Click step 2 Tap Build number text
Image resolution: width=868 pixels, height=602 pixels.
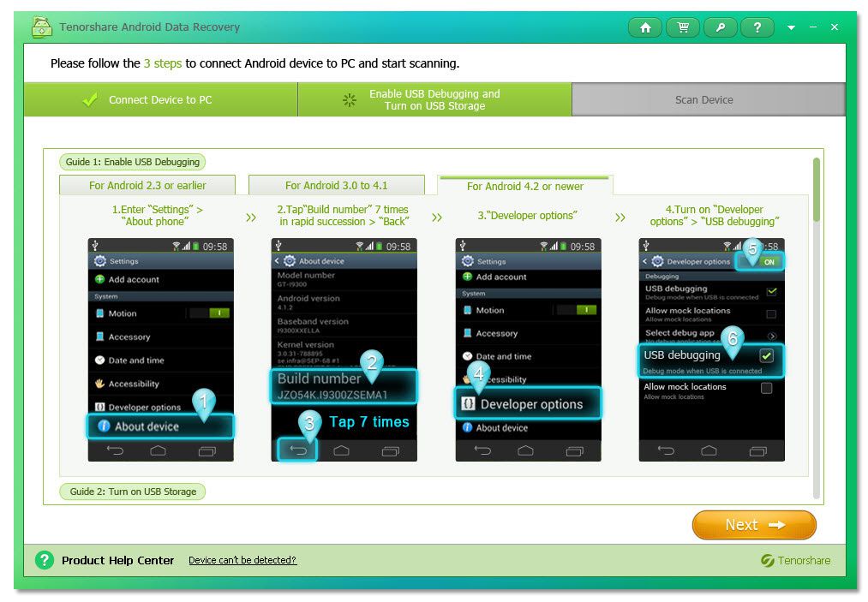(344, 215)
